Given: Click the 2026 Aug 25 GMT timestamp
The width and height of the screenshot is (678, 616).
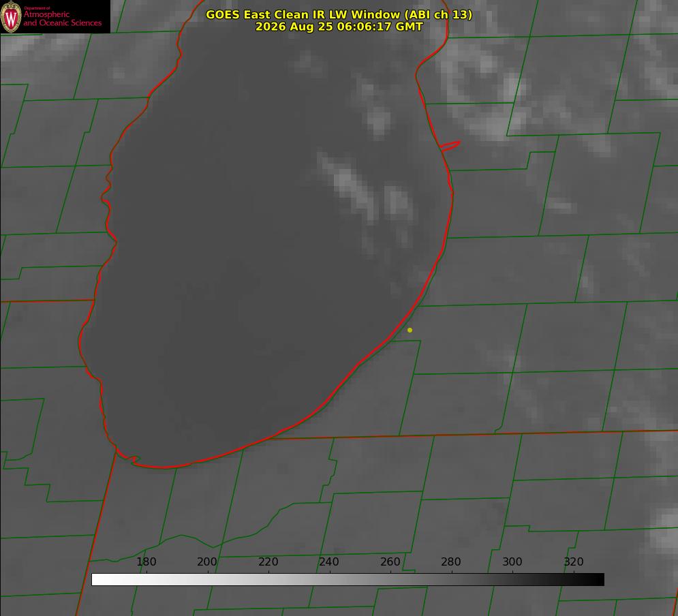Looking at the screenshot, I should tap(339, 27).
